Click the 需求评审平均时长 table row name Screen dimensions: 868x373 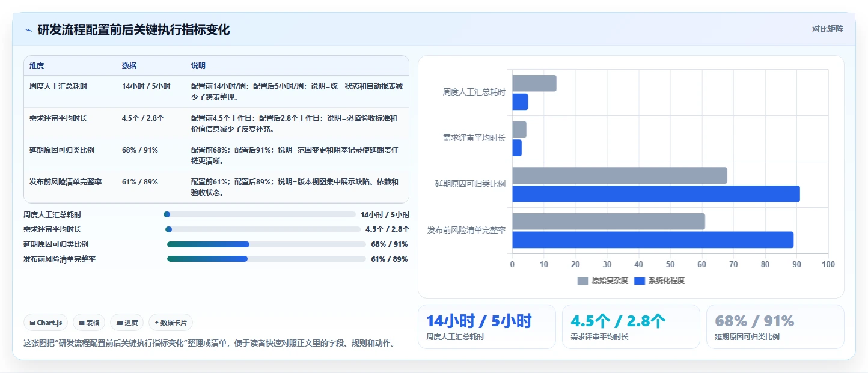[58, 118]
